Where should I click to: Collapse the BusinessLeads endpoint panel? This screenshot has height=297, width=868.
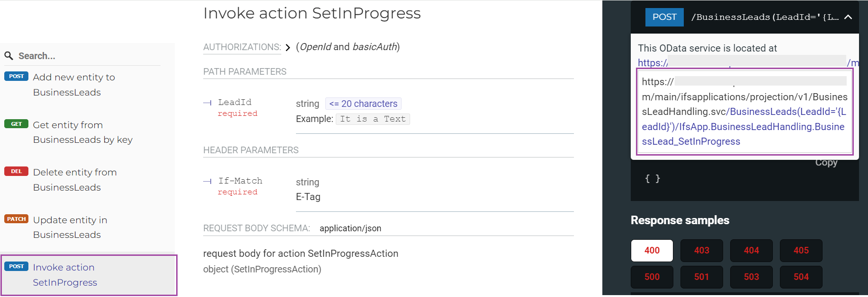click(x=848, y=17)
